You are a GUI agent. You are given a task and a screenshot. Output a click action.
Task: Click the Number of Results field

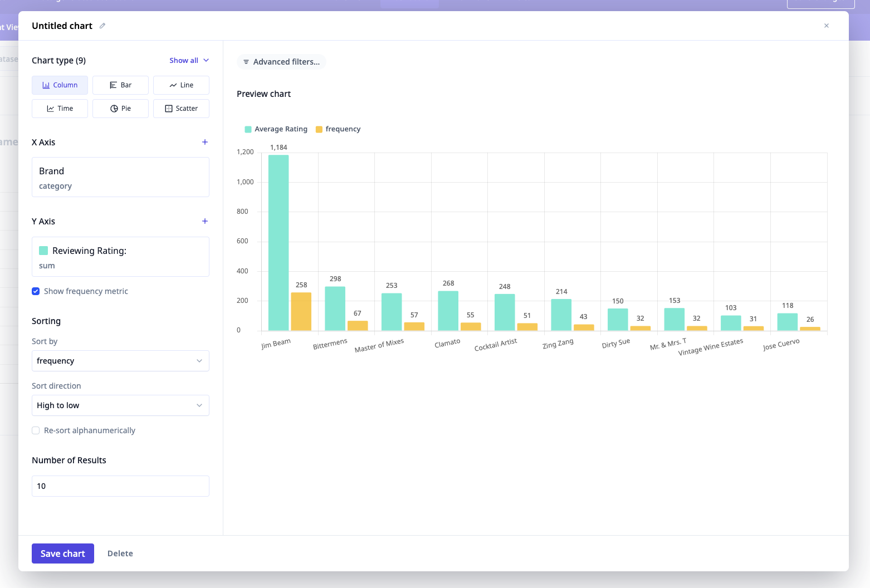click(x=120, y=486)
